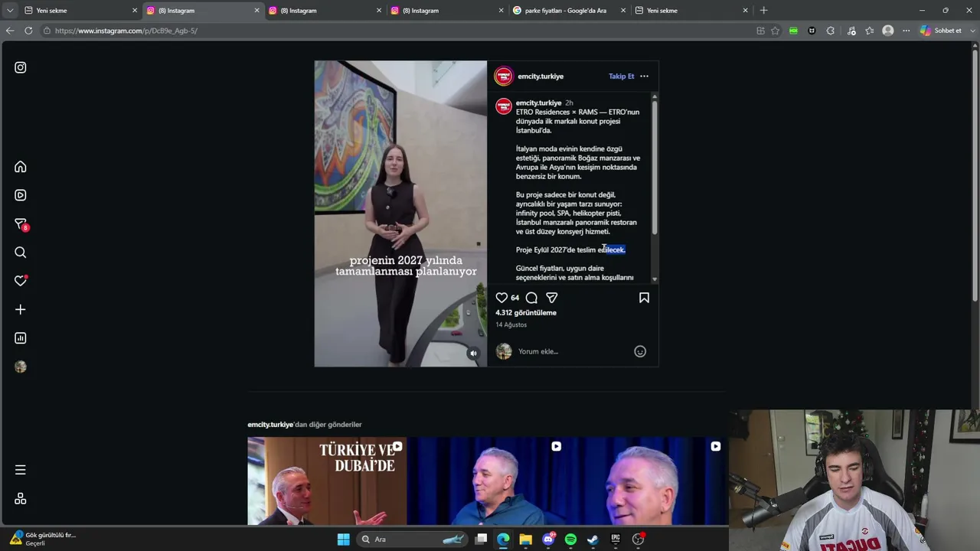This screenshot has height=551, width=980.
Task: Open browser settings and more menu
Action: [906, 31]
